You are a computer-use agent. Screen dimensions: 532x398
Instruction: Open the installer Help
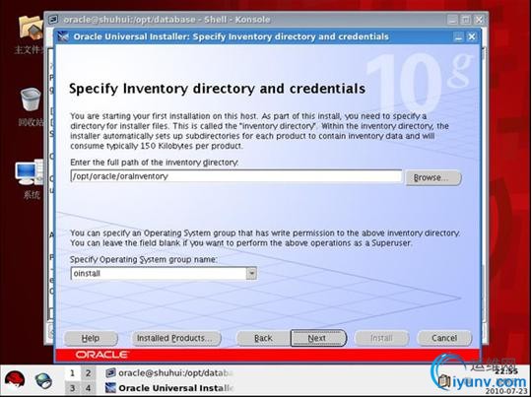(x=91, y=338)
